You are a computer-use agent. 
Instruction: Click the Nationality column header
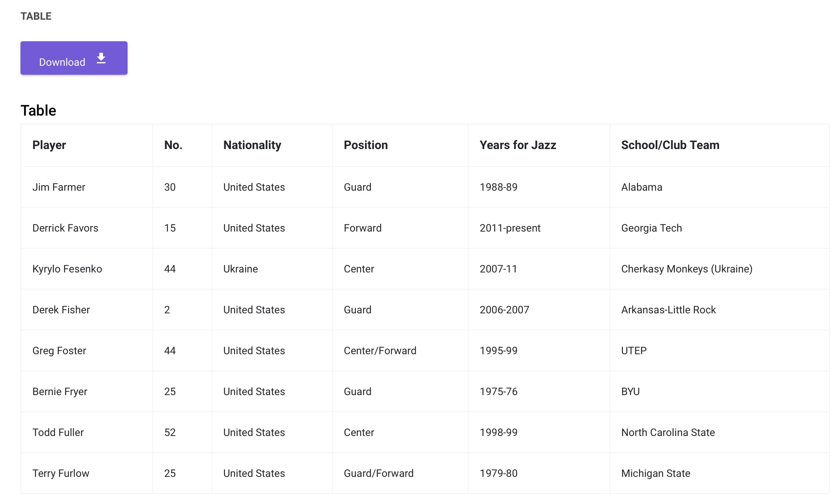[x=272, y=145]
